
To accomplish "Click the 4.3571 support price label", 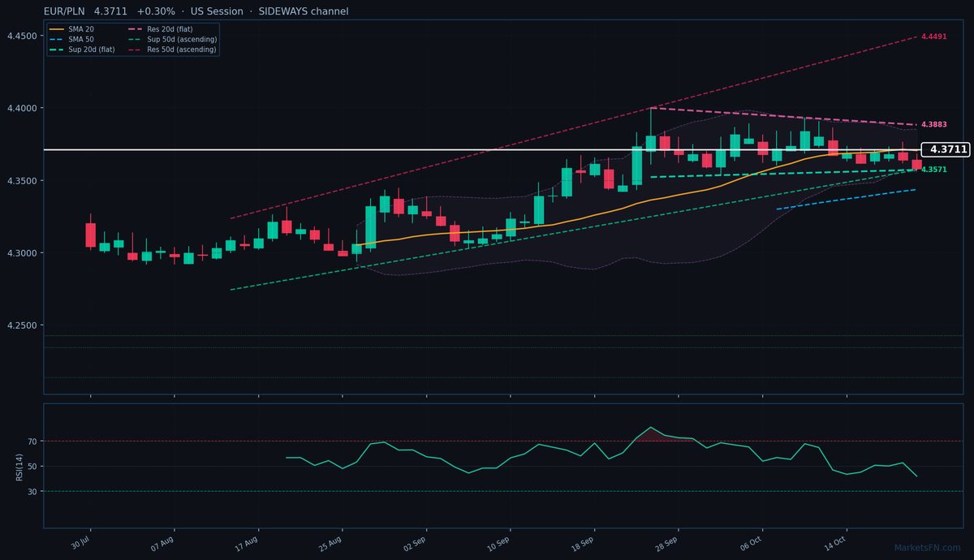I will [934, 169].
